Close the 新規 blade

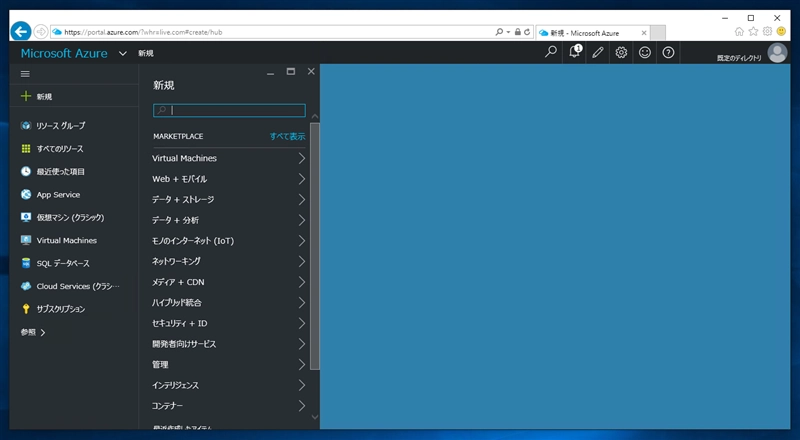click(x=311, y=71)
